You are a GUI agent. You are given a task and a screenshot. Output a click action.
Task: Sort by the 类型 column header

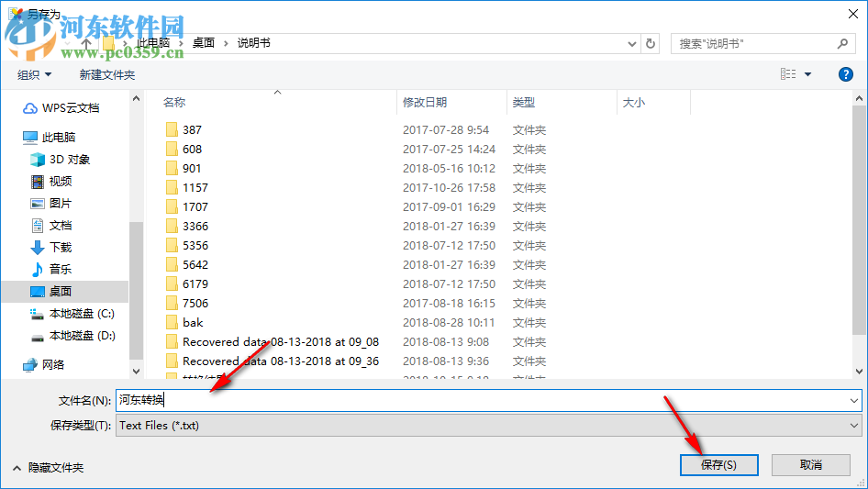click(523, 103)
